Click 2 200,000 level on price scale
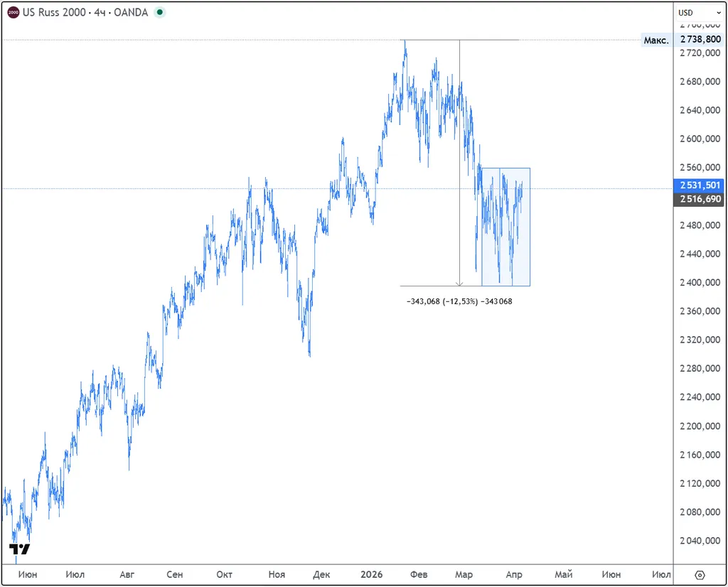 point(700,426)
